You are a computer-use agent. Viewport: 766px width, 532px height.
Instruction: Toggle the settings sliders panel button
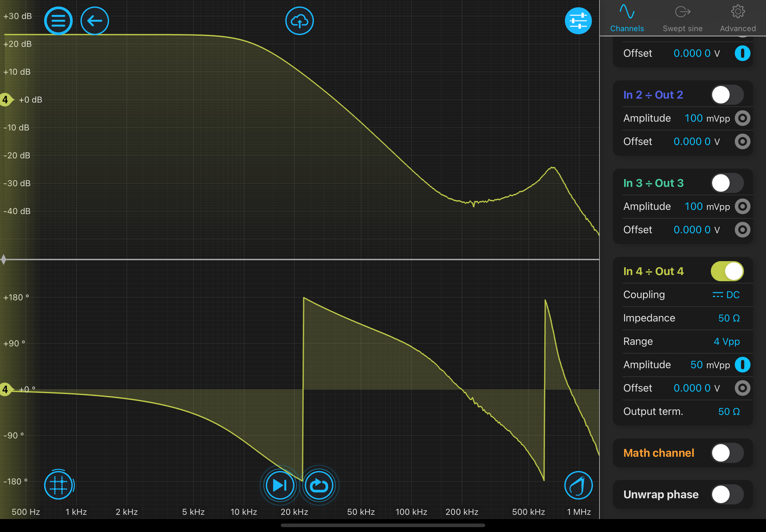pos(578,21)
